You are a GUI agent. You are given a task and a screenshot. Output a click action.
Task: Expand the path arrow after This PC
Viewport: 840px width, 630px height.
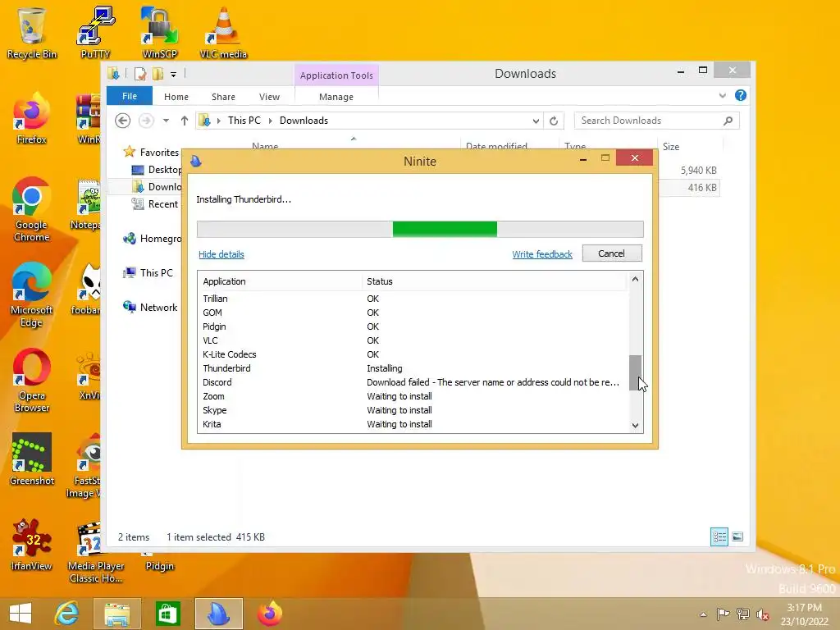pyautogui.click(x=270, y=121)
